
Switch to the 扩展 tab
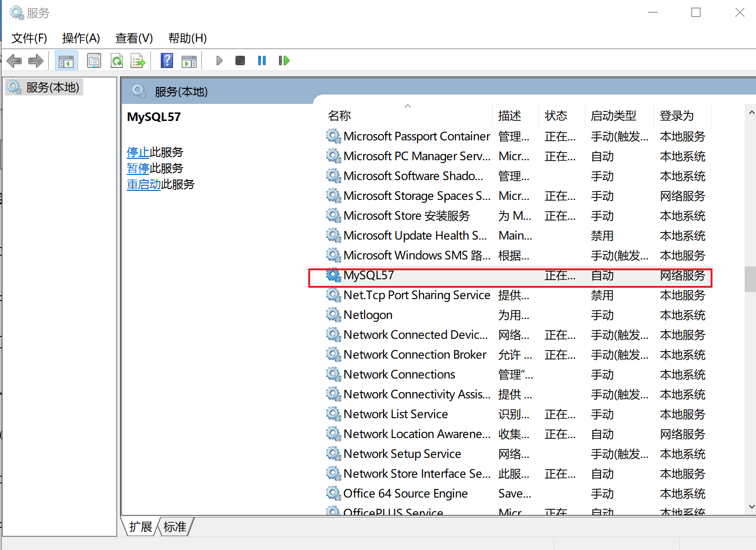click(x=141, y=526)
